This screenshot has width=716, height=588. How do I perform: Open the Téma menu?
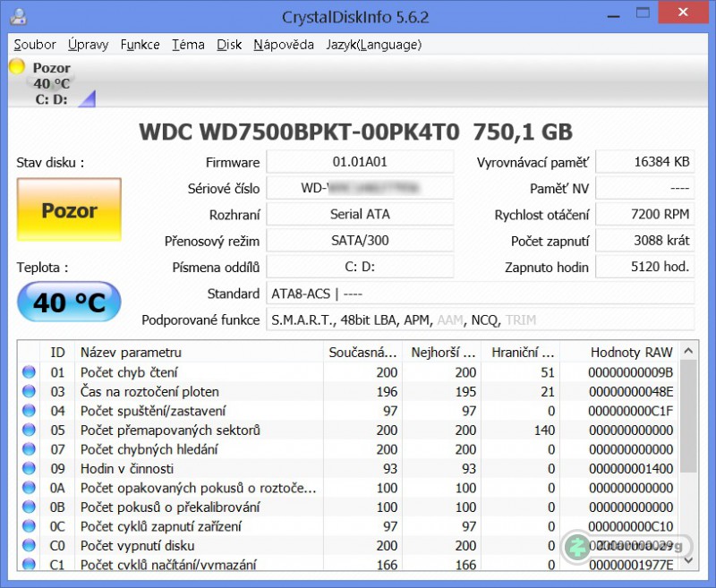pos(188,45)
